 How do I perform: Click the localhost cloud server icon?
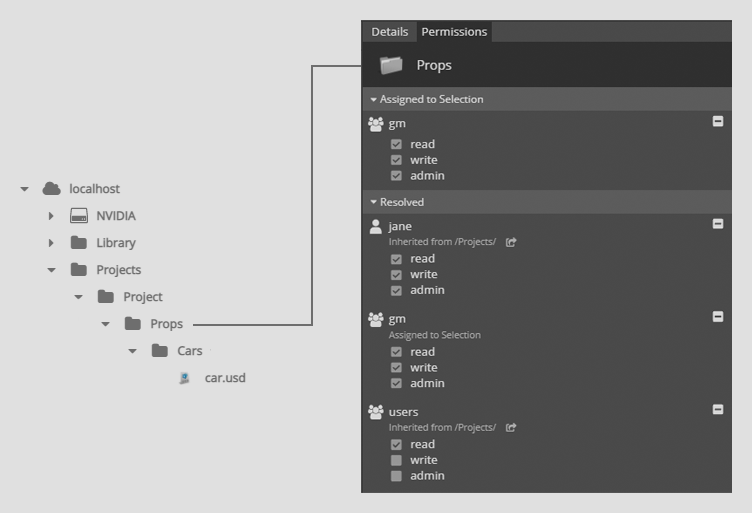click(x=51, y=188)
